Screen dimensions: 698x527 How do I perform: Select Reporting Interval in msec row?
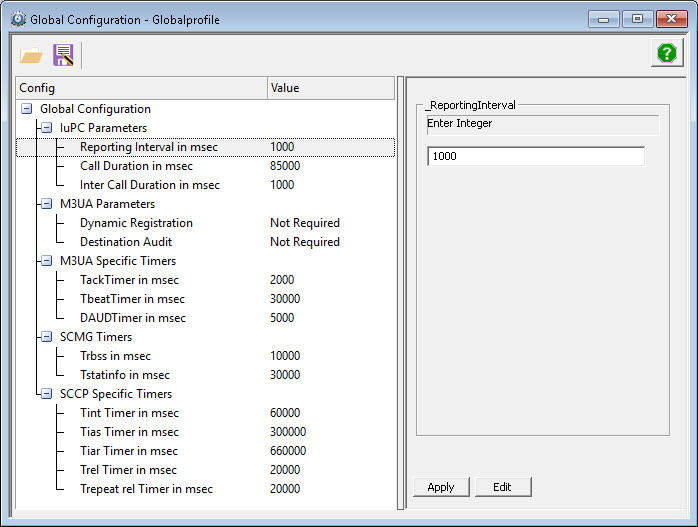(x=205, y=147)
